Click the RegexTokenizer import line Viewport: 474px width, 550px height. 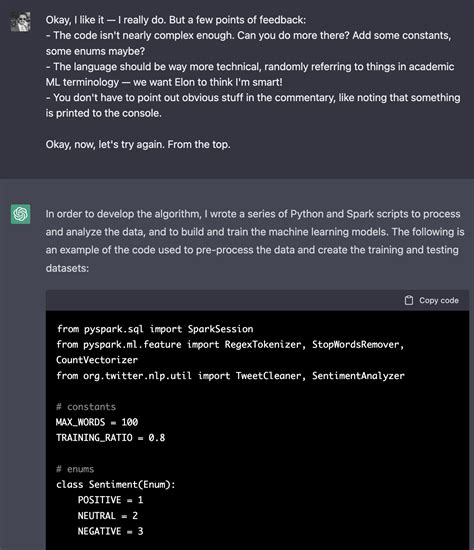(x=230, y=344)
